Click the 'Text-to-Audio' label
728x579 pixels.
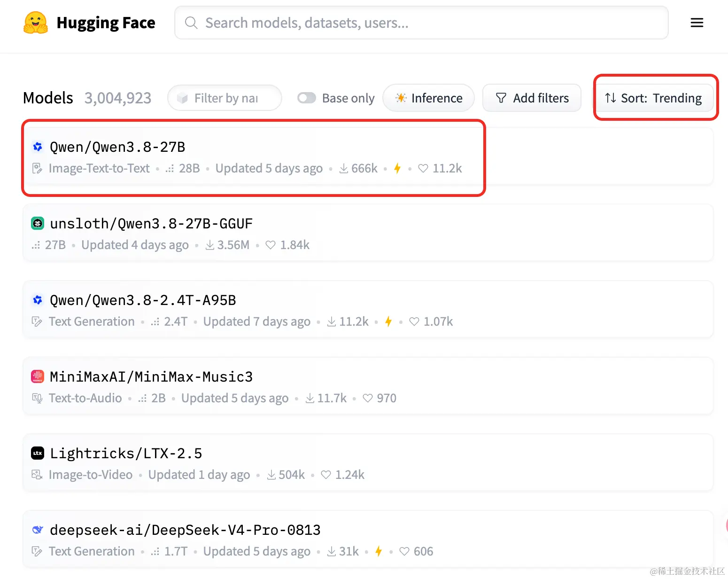tap(85, 398)
